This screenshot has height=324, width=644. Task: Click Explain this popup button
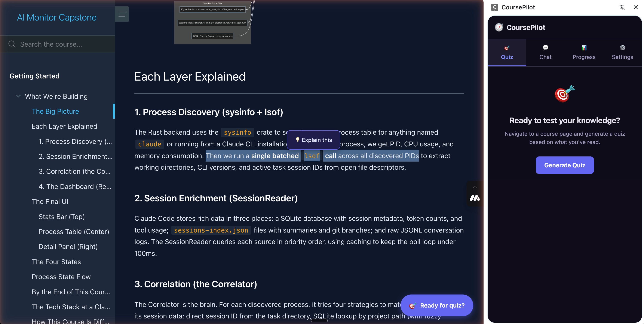[x=313, y=140]
